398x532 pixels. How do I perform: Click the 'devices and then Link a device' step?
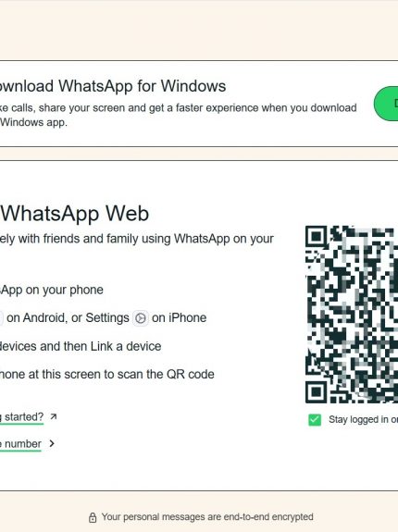click(81, 346)
